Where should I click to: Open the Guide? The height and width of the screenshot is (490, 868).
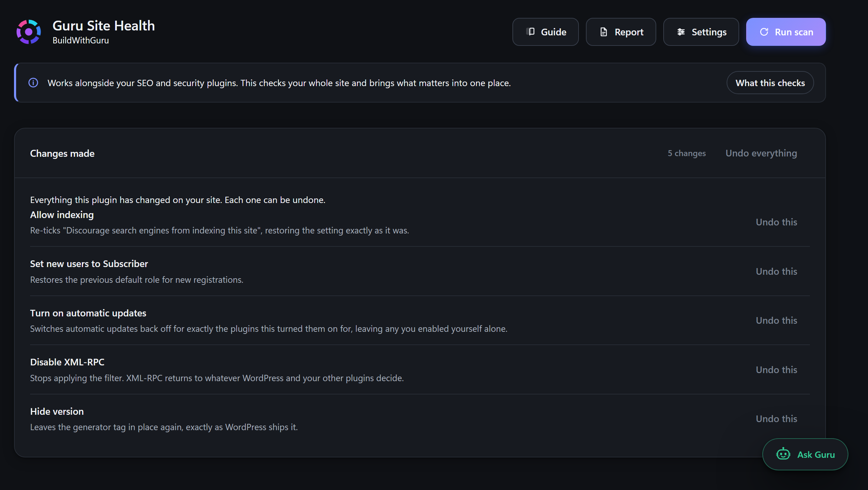point(545,32)
